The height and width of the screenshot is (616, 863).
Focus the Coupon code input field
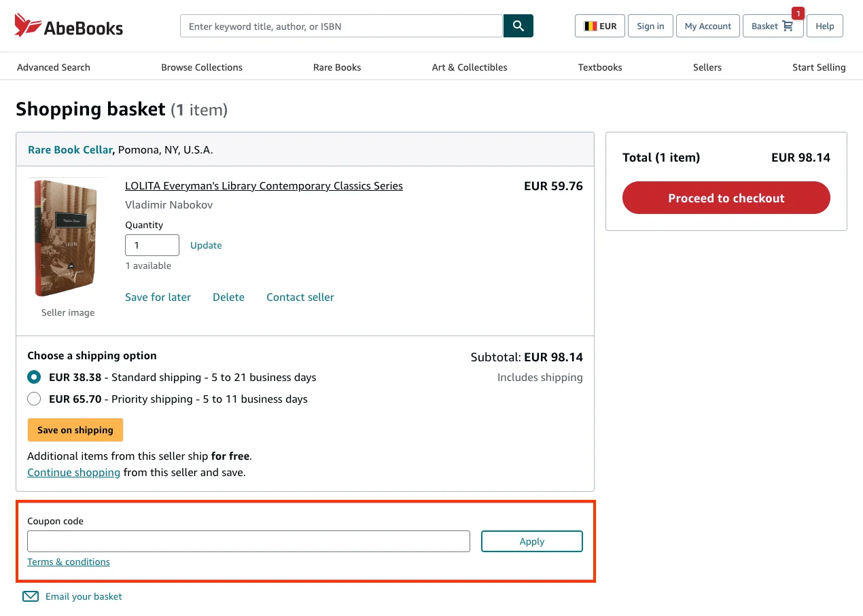click(x=248, y=541)
